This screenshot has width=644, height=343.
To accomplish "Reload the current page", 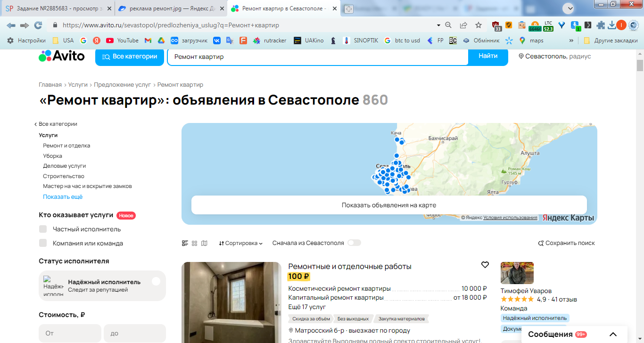I will 38,25.
